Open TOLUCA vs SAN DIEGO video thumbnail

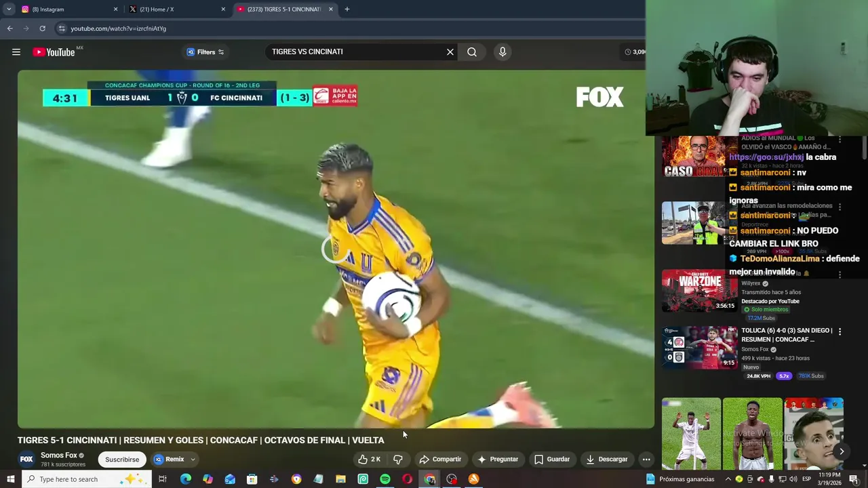(x=699, y=348)
